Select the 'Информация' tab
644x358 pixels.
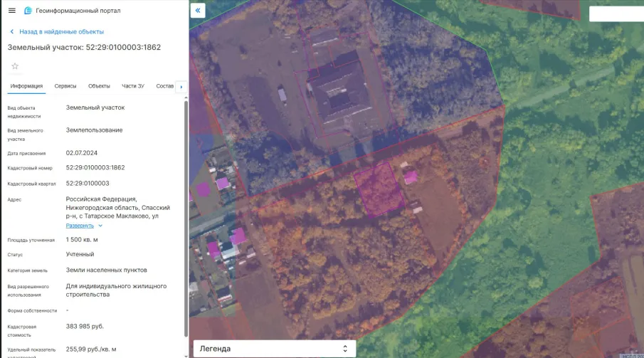pos(26,86)
